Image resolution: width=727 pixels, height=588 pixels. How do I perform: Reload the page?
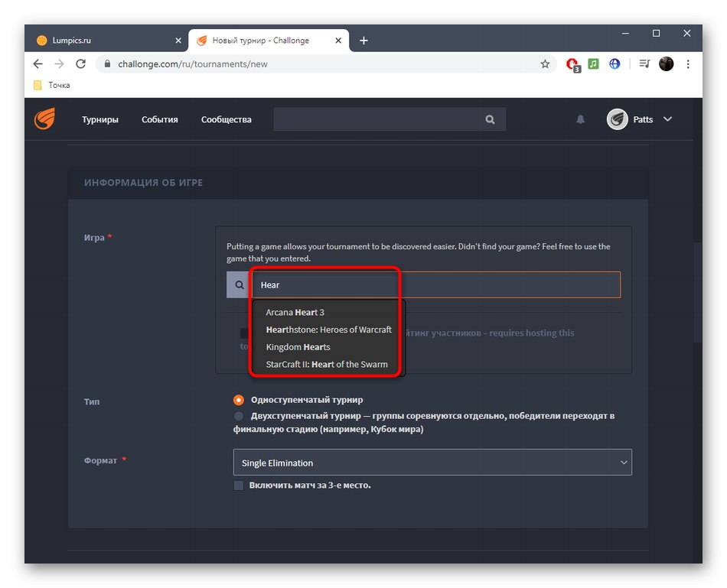[80, 64]
